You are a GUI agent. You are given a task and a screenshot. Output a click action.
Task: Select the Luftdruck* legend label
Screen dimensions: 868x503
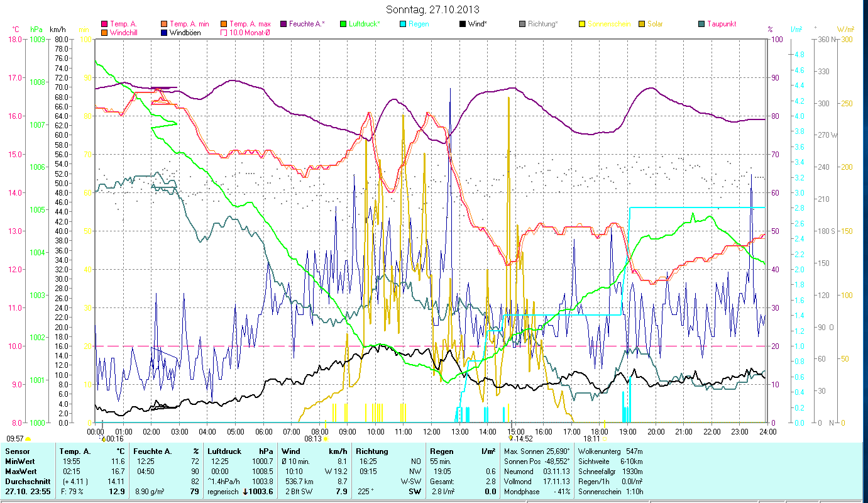[365, 24]
